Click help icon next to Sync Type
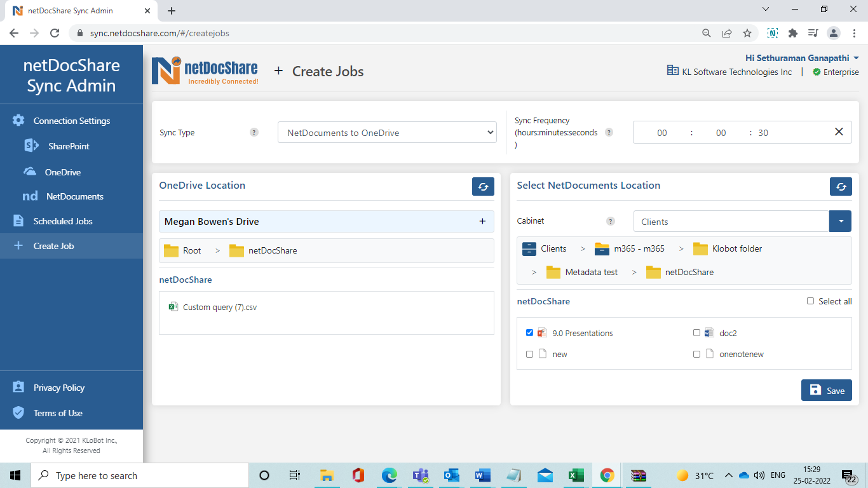 pyautogui.click(x=254, y=133)
